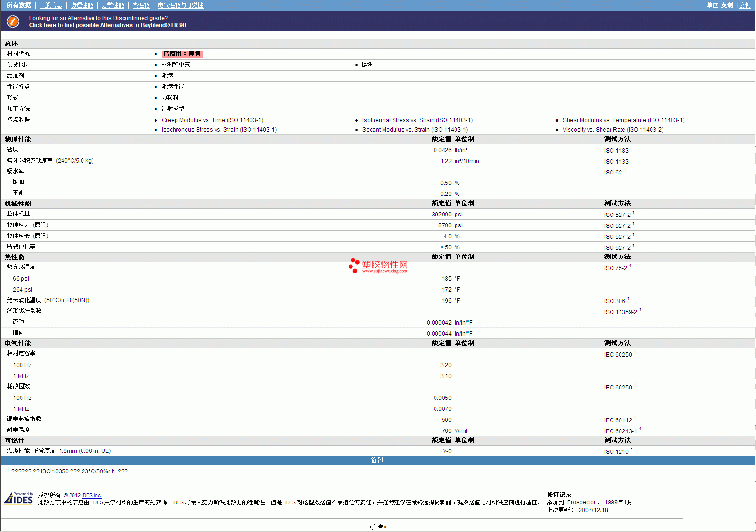
Task: Click the 备注 notes header bar
Action: 378,460
